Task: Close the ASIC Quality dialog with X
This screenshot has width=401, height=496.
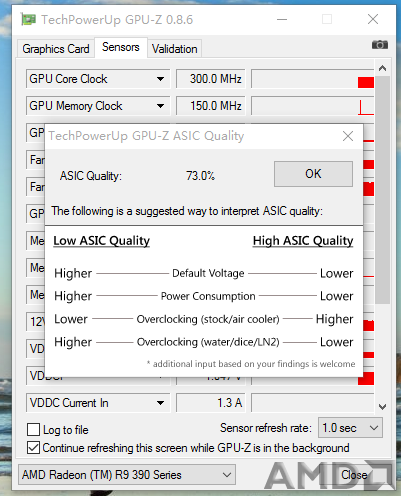Action: pyautogui.click(x=348, y=136)
